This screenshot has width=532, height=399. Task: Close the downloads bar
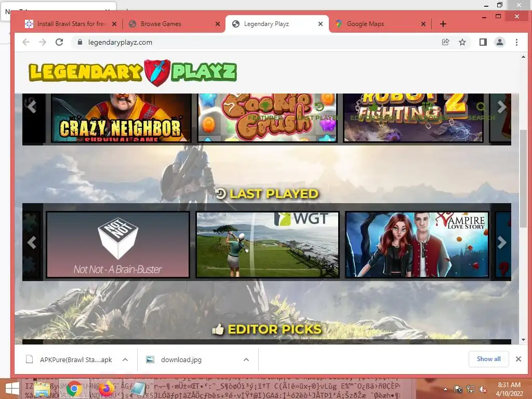[x=518, y=359]
